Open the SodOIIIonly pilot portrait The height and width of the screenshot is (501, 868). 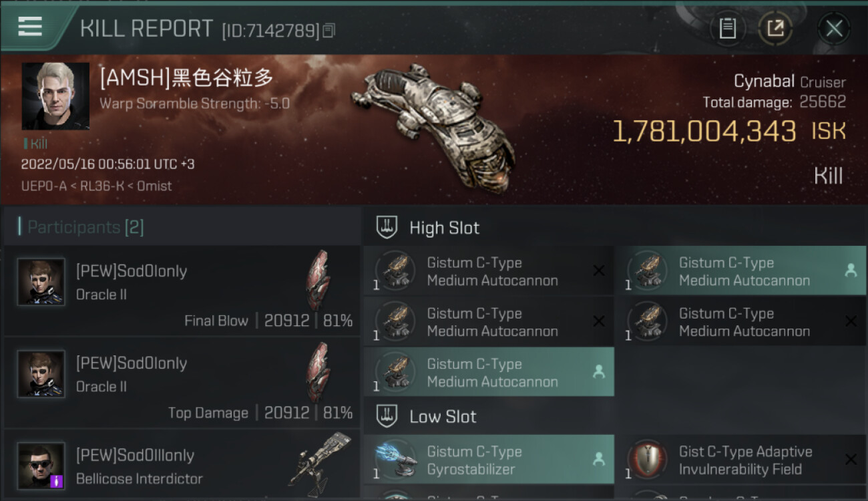click(x=41, y=466)
